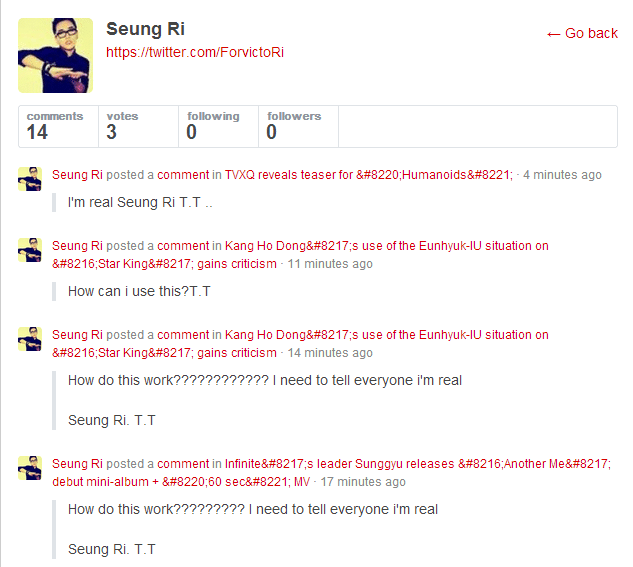
Task: Click avatar icon beside the 14 minutes ago comment
Action: (x=30, y=339)
